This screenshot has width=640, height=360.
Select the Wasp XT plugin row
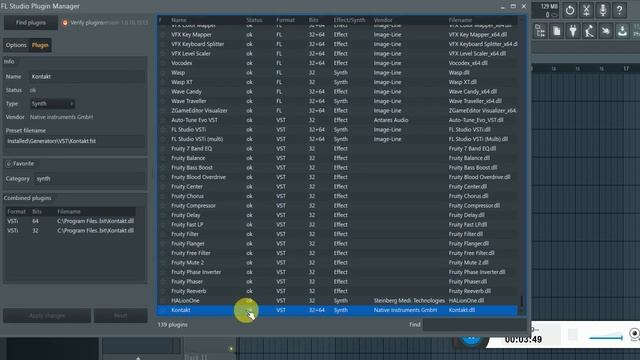[338, 82]
